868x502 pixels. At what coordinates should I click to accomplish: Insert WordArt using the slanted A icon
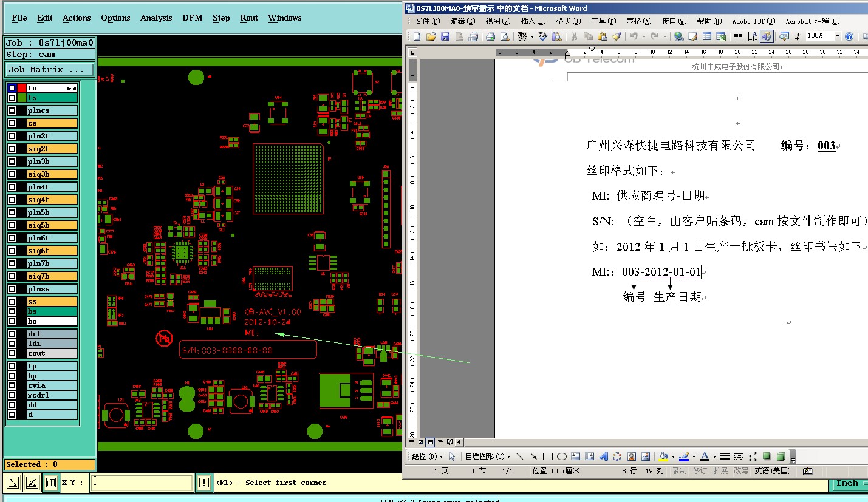[603, 456]
